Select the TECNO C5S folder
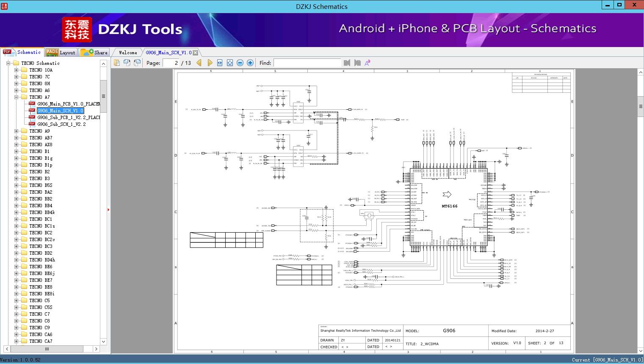 tap(41, 307)
